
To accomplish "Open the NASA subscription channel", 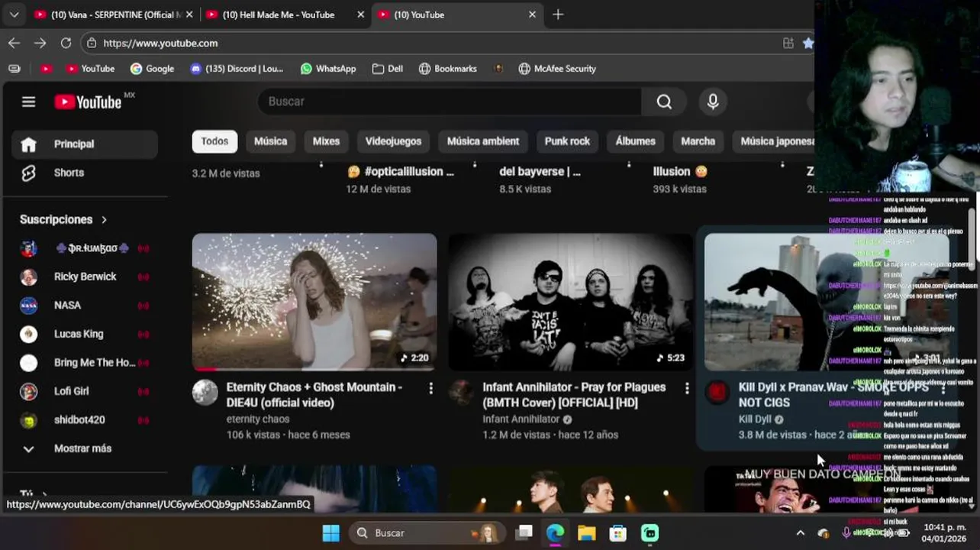I will [x=85, y=306].
